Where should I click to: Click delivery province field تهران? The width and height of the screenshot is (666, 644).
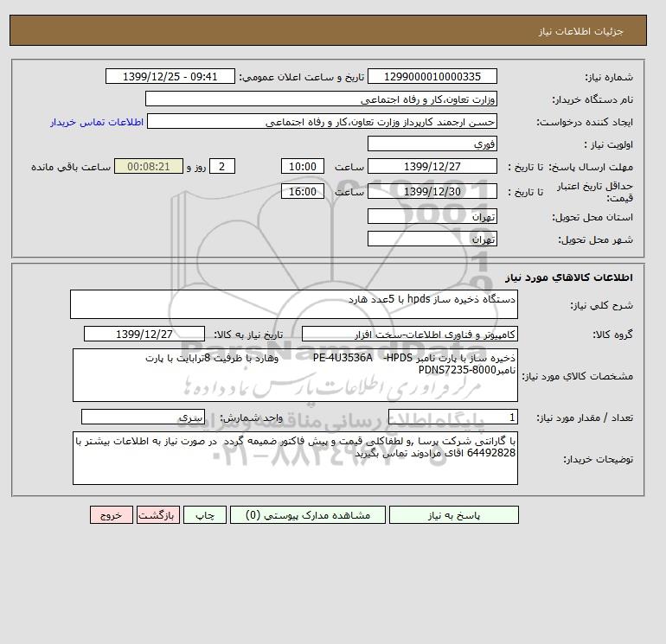point(432,216)
